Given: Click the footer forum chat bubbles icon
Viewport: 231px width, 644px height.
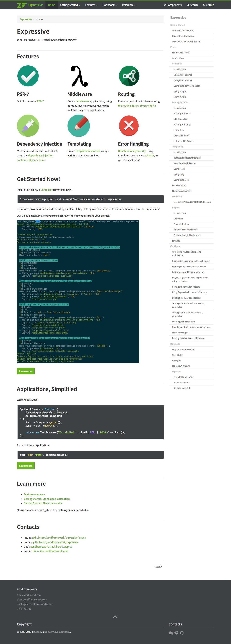Looking at the screenshot, I should (x=171, y=633).
